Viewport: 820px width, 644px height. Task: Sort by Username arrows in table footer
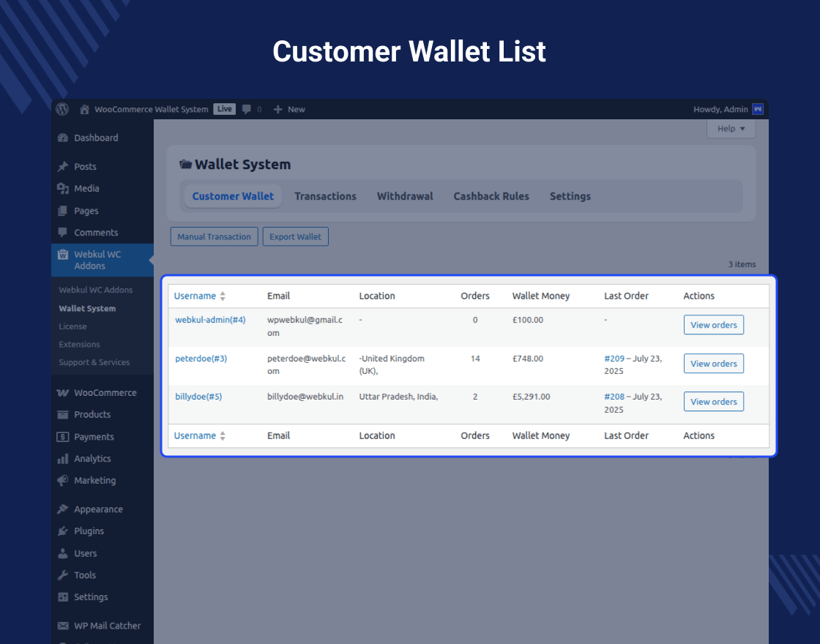223,436
